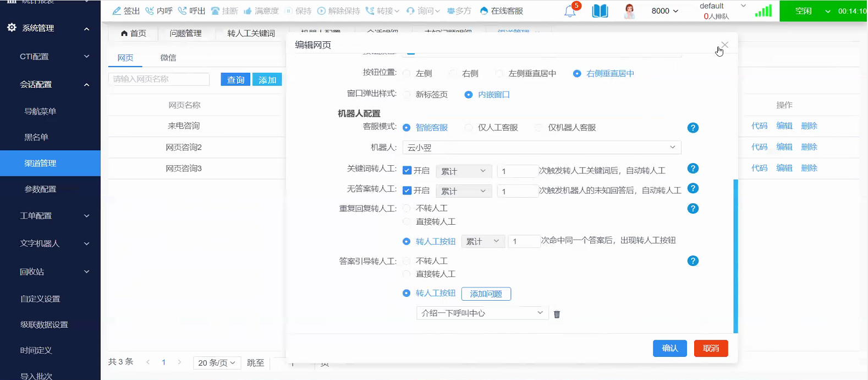Open the book knowledge base icon
Image resolution: width=868 pixels, height=380 pixels.
click(600, 11)
